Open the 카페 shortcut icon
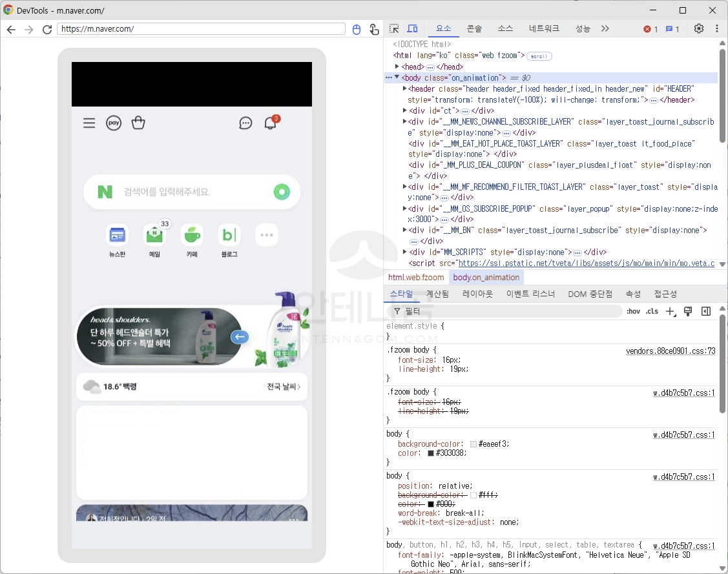This screenshot has width=728, height=574. pyautogui.click(x=192, y=235)
